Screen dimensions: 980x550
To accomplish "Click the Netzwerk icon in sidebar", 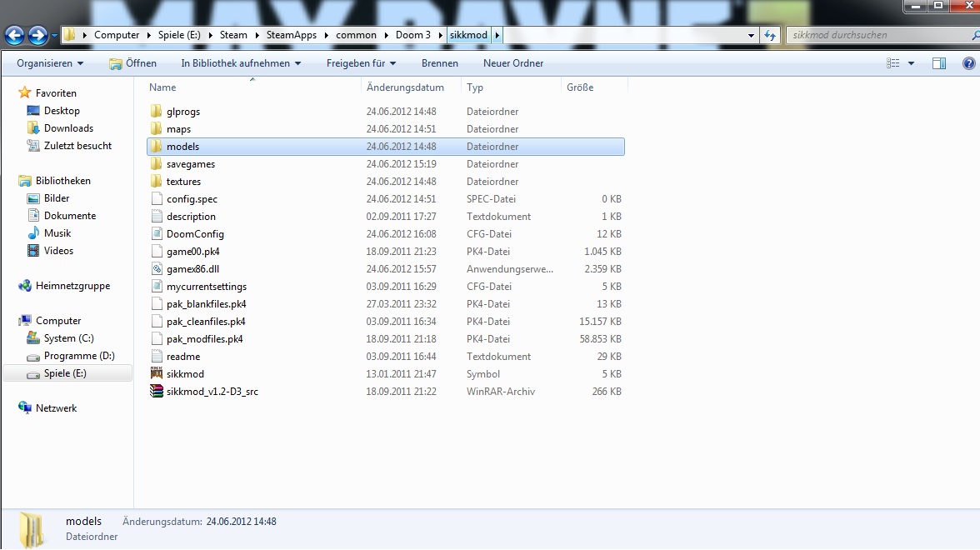I will coord(24,408).
